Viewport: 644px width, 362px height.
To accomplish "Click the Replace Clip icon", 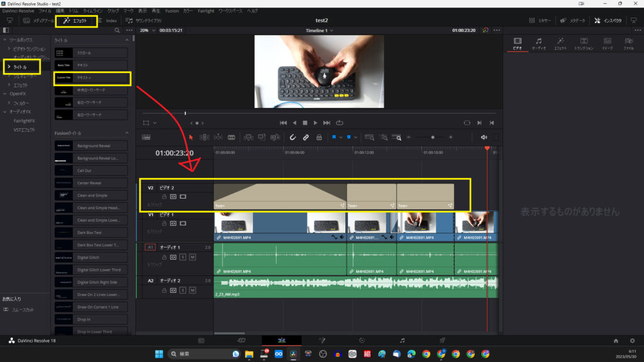I will [275, 138].
